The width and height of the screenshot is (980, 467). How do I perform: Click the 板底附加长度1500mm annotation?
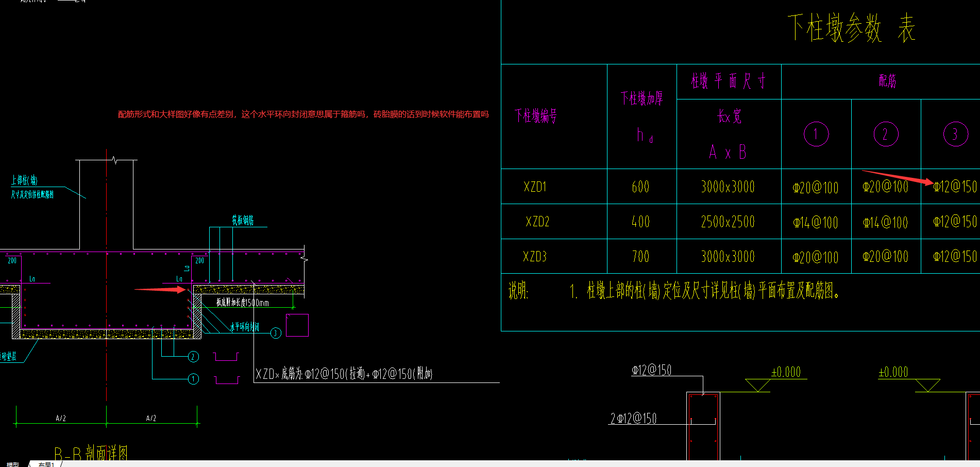pyautogui.click(x=242, y=303)
